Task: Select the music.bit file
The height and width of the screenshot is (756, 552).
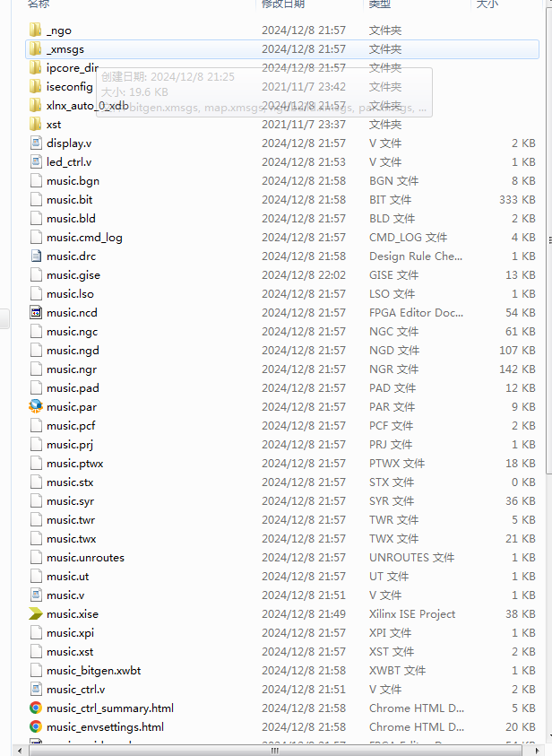Action: (69, 200)
